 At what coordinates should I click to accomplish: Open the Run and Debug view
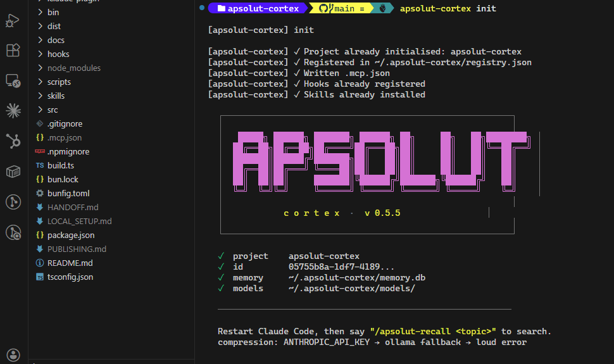(x=13, y=20)
